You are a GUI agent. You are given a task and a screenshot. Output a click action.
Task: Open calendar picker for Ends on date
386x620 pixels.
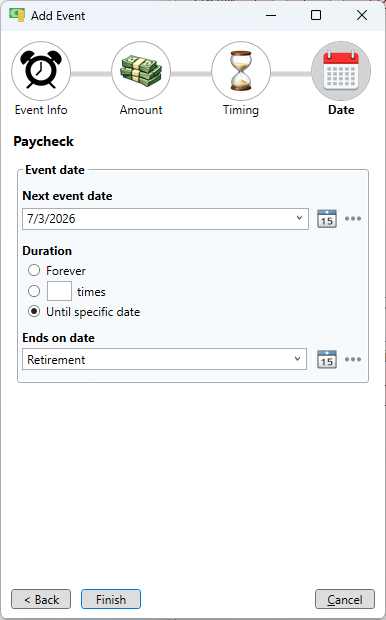pyautogui.click(x=327, y=359)
